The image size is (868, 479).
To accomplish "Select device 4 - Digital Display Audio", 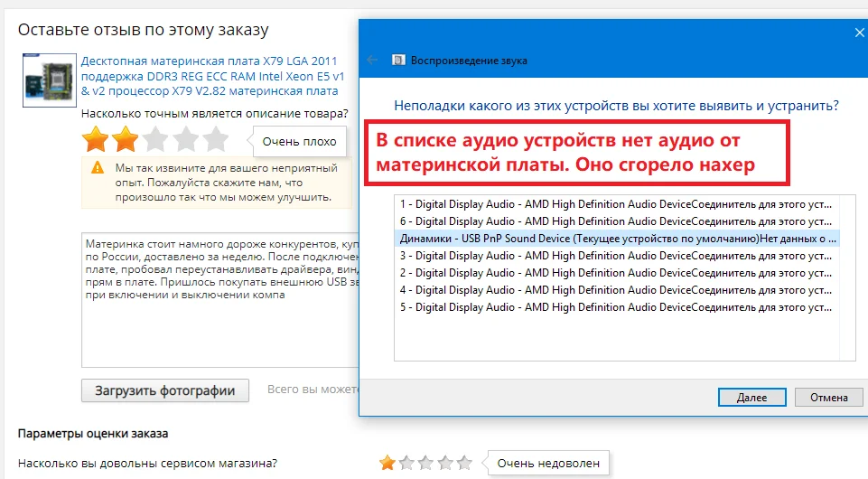I will click(617, 290).
